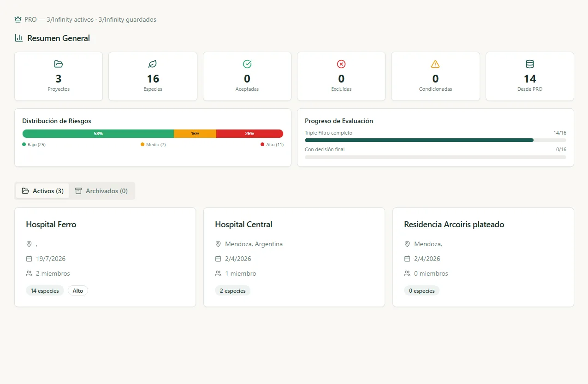This screenshot has width=588, height=384.
Task: Click the 14 especies badge
Action: (x=45, y=290)
